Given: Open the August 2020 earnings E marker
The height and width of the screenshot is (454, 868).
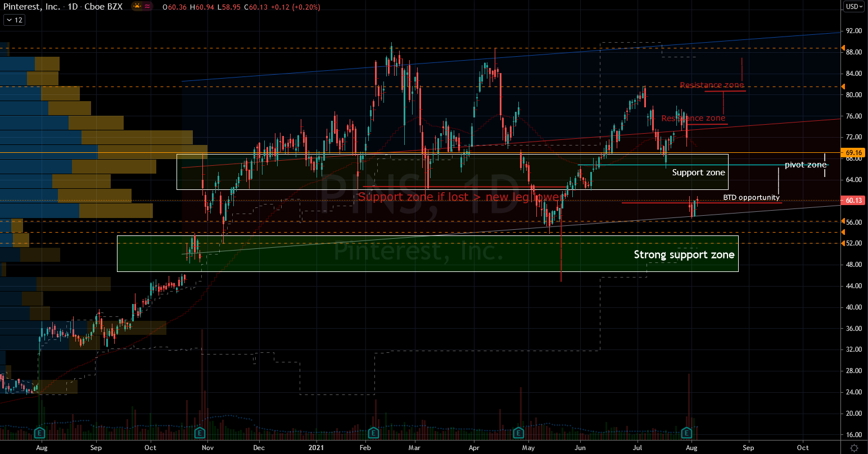Looking at the screenshot, I should (40, 433).
